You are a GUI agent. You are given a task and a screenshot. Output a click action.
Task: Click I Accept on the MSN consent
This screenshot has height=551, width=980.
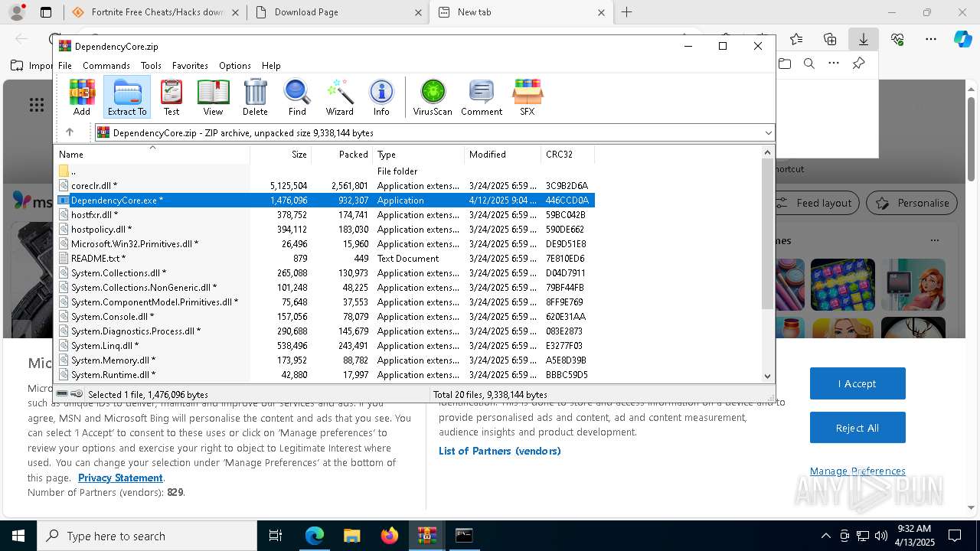point(857,383)
